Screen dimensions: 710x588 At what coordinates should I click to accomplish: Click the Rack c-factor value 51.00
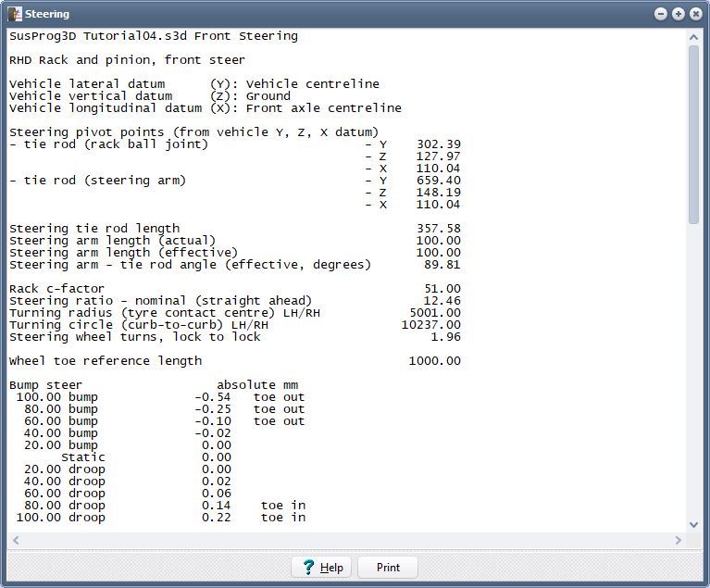point(442,289)
